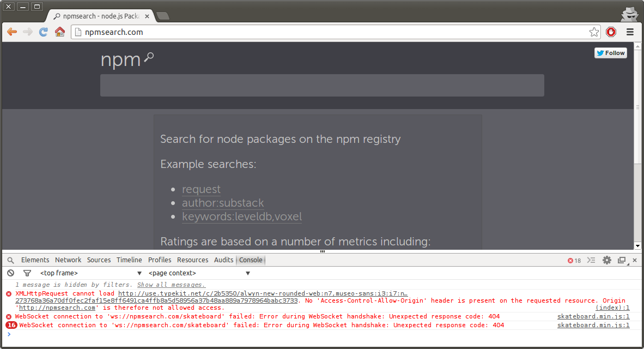The width and height of the screenshot is (644, 349).
Task: Close the DevTools panel
Action: coord(635,260)
